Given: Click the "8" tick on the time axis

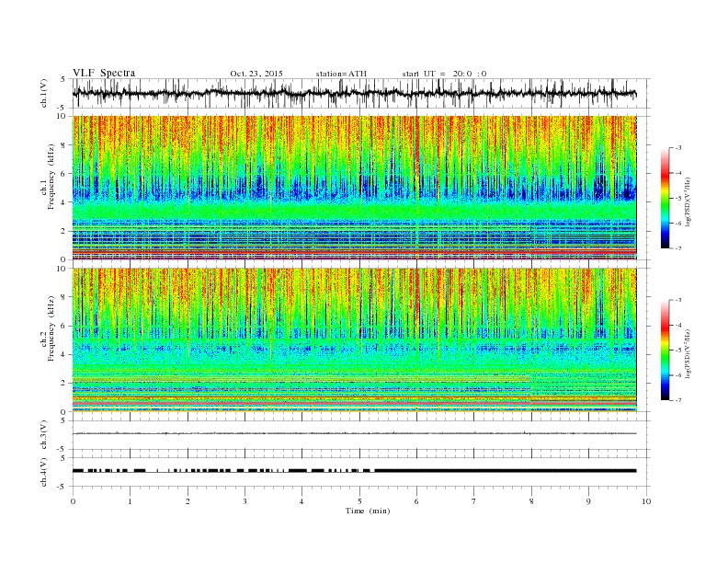Looking at the screenshot, I should click(x=531, y=501).
